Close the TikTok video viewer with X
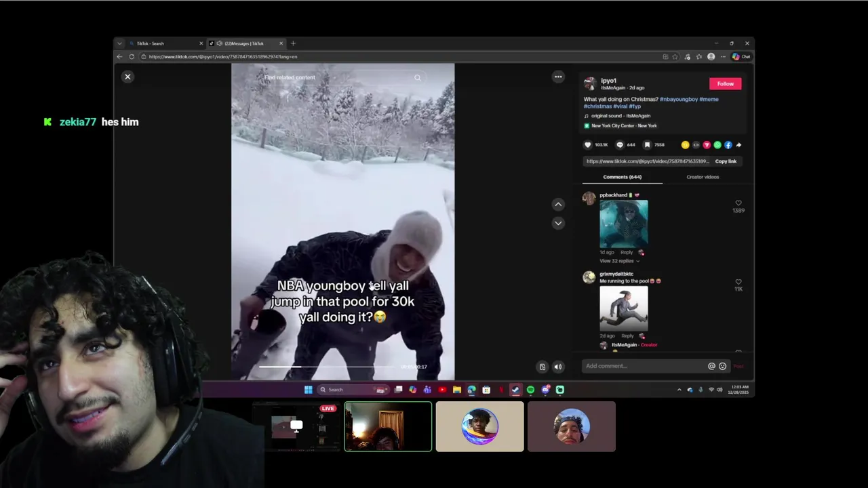The image size is (868, 488). click(x=127, y=77)
